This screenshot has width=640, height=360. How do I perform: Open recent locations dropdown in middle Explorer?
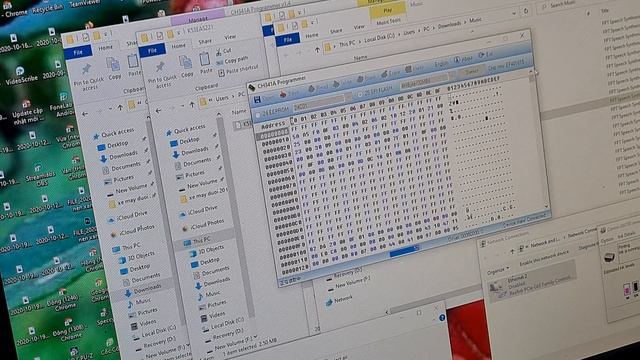(183, 106)
